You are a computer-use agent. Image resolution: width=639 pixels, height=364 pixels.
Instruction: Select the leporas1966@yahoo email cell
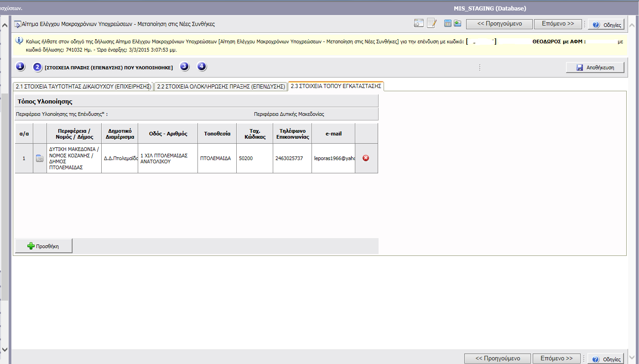pyautogui.click(x=333, y=158)
